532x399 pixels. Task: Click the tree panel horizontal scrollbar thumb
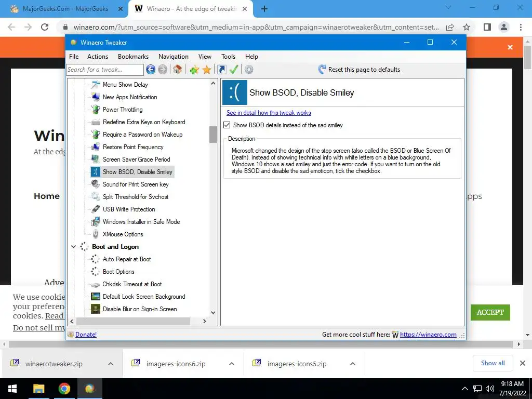click(134, 321)
